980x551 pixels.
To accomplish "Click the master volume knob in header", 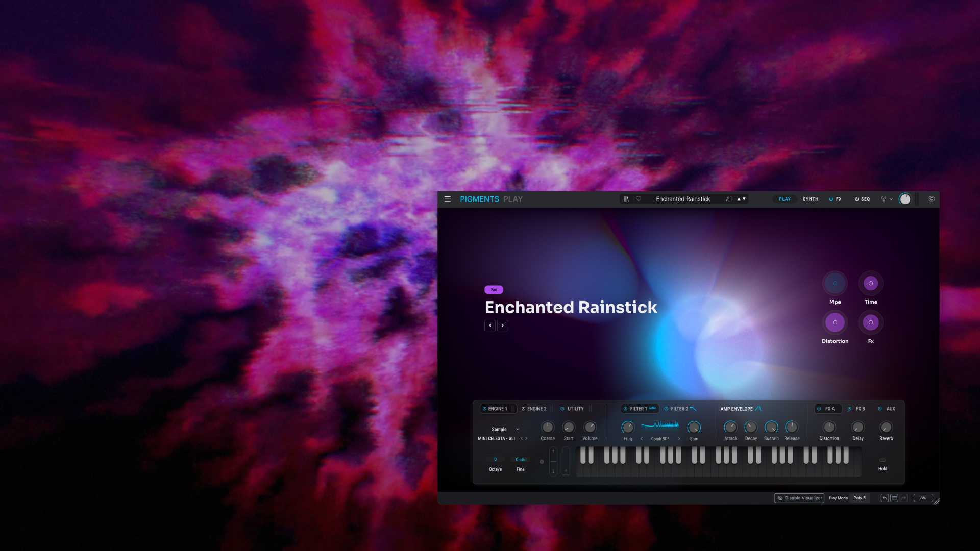I will pyautogui.click(x=905, y=199).
